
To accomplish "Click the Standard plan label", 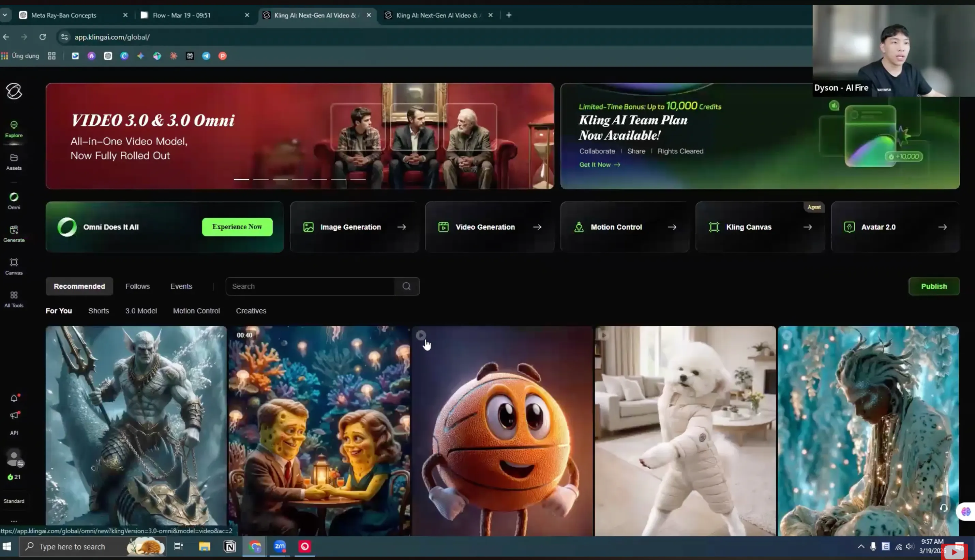I will click(x=14, y=501).
